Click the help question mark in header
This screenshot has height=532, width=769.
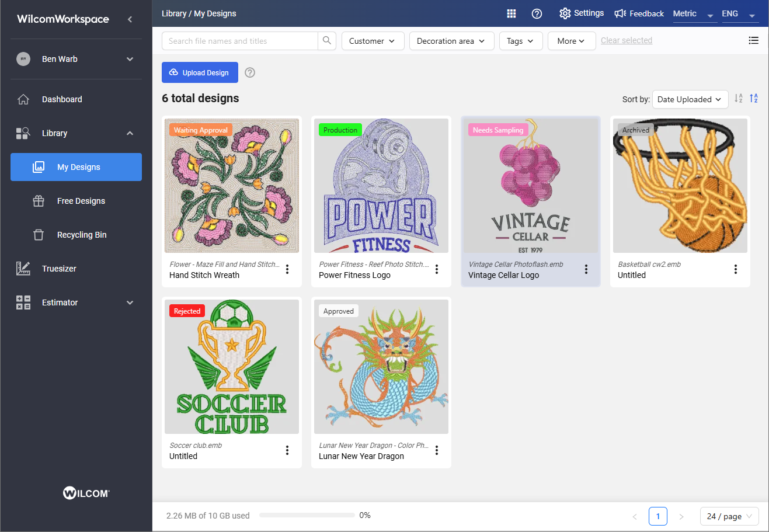537,13
